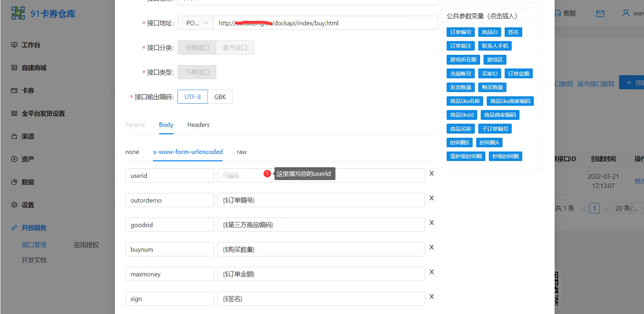The height and width of the screenshot is (314, 644).
Task: Open 卡券 in the sidebar
Action: pyautogui.click(x=28, y=91)
